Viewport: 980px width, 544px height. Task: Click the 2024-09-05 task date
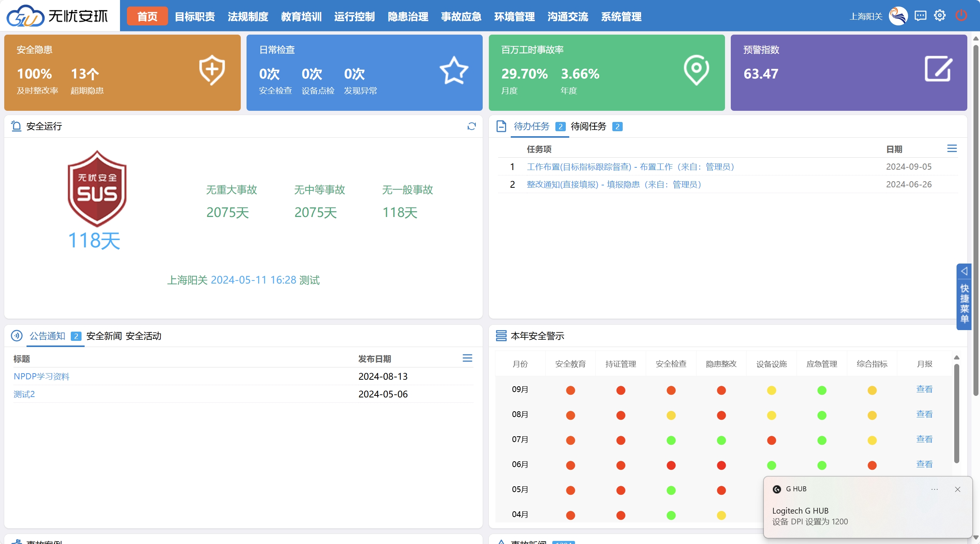(x=909, y=167)
